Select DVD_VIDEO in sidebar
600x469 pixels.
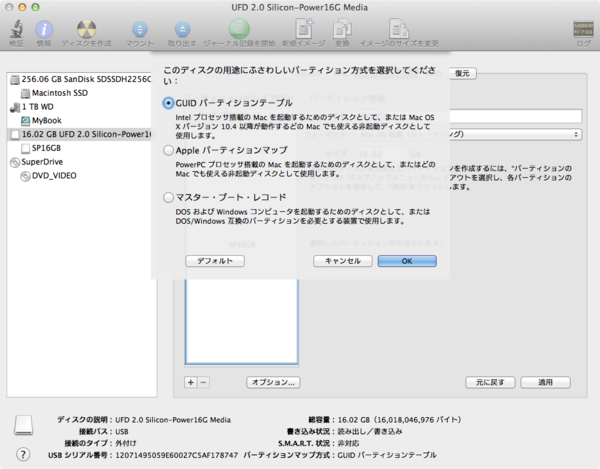pyautogui.click(x=82, y=176)
